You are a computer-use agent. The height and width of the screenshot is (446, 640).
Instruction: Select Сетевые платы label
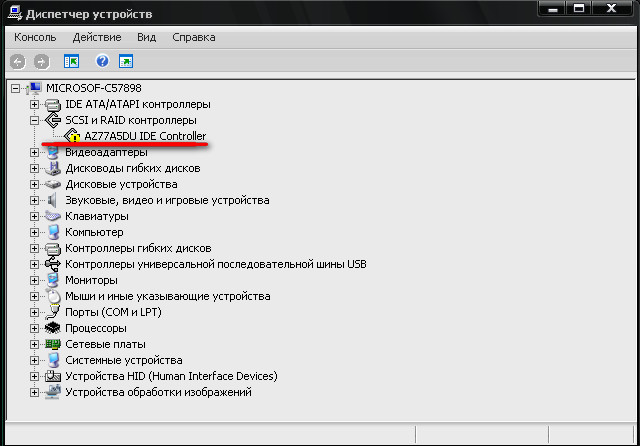pos(105,344)
